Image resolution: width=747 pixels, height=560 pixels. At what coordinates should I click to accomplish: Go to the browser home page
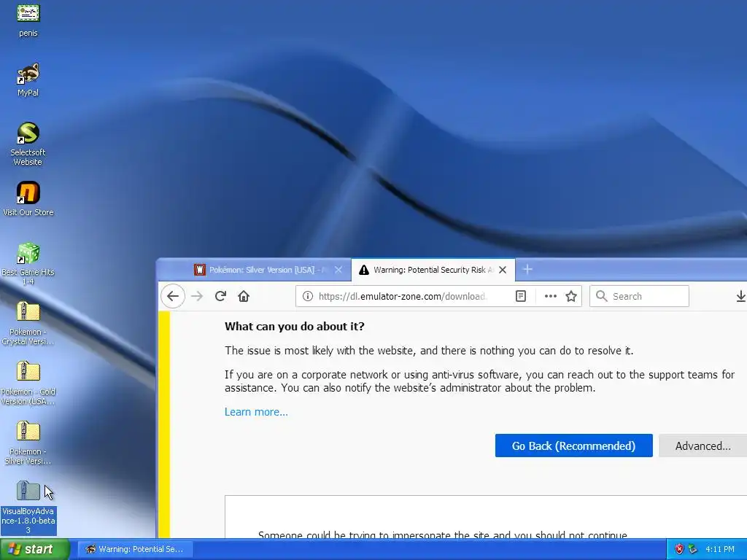click(244, 296)
